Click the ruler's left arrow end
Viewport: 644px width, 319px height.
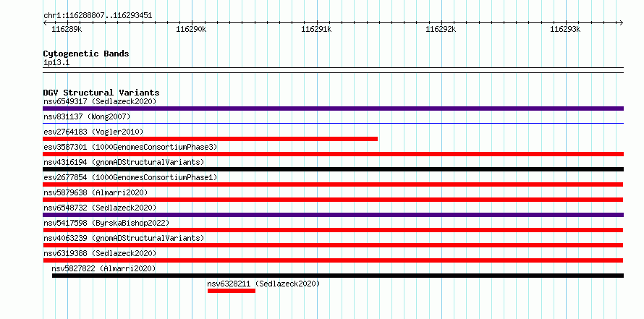[x=45, y=22]
